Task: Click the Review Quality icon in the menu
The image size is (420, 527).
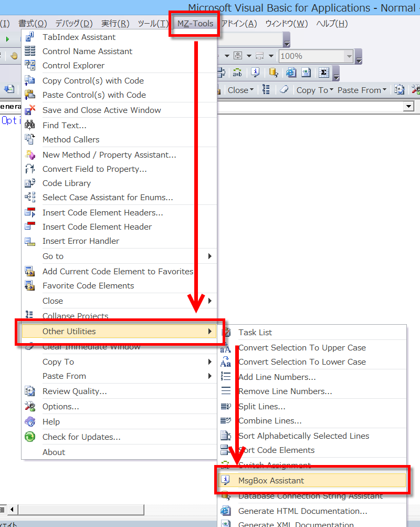Action: click(30, 391)
